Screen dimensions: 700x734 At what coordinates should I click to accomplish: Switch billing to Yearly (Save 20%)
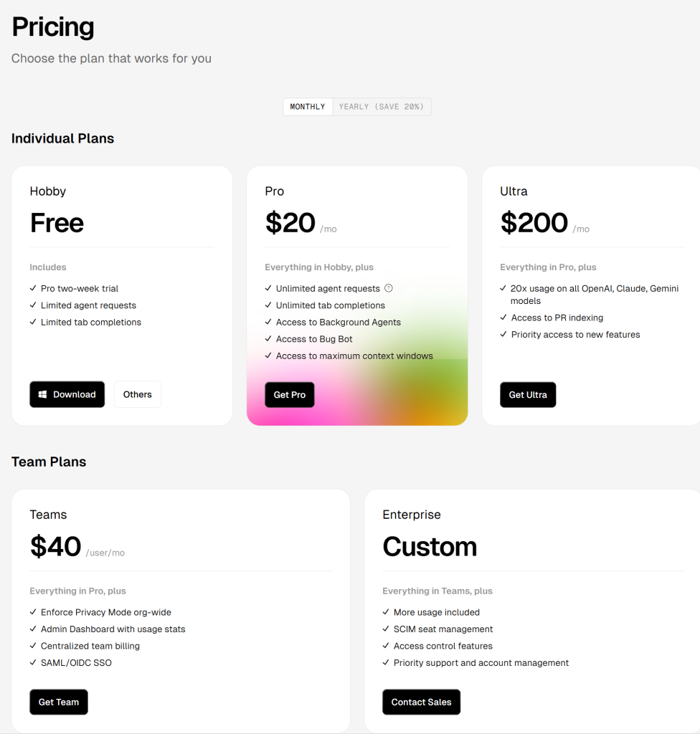[x=382, y=107]
